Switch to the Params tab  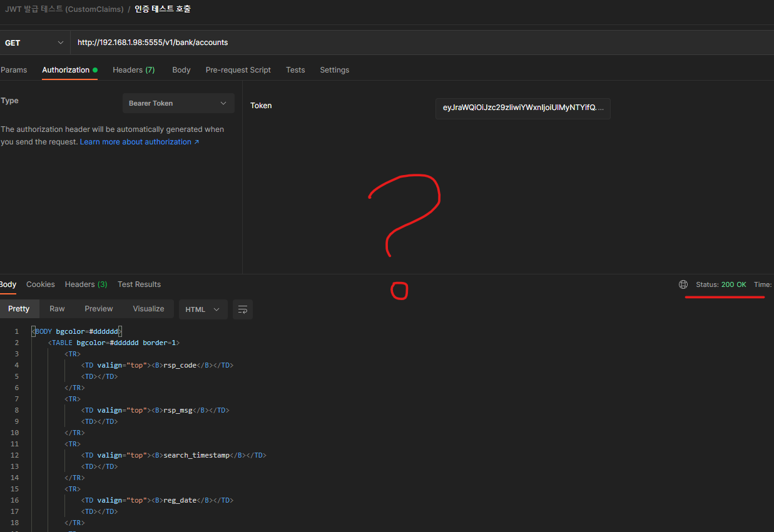[x=14, y=70]
